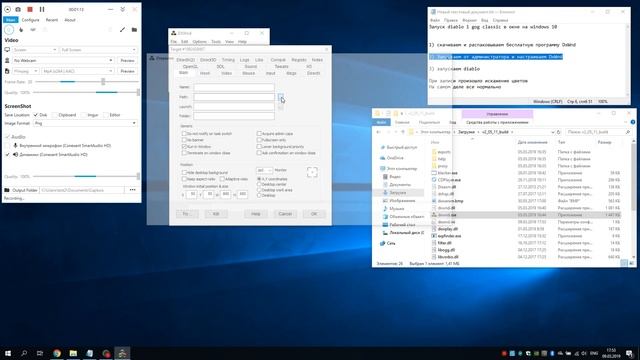Click OK in the DxWnd target dialog
Viewport: 640px width, 360px height.
click(x=314, y=214)
